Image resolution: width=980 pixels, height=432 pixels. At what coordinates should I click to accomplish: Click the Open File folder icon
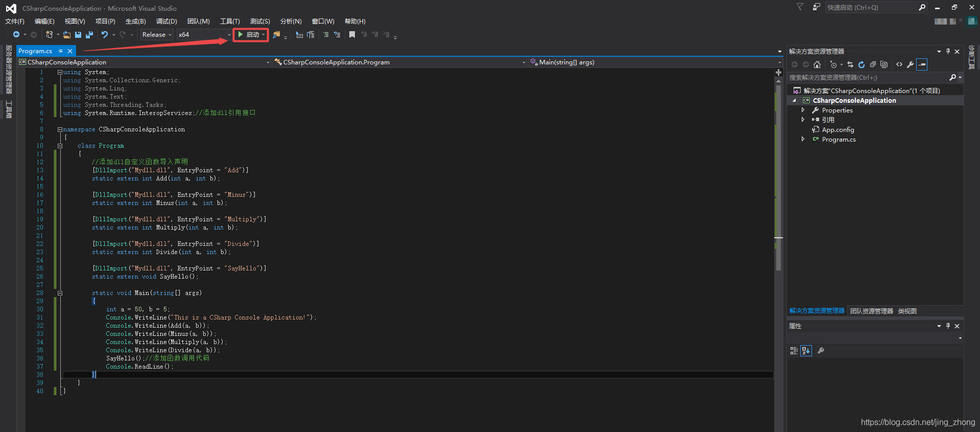(x=67, y=35)
